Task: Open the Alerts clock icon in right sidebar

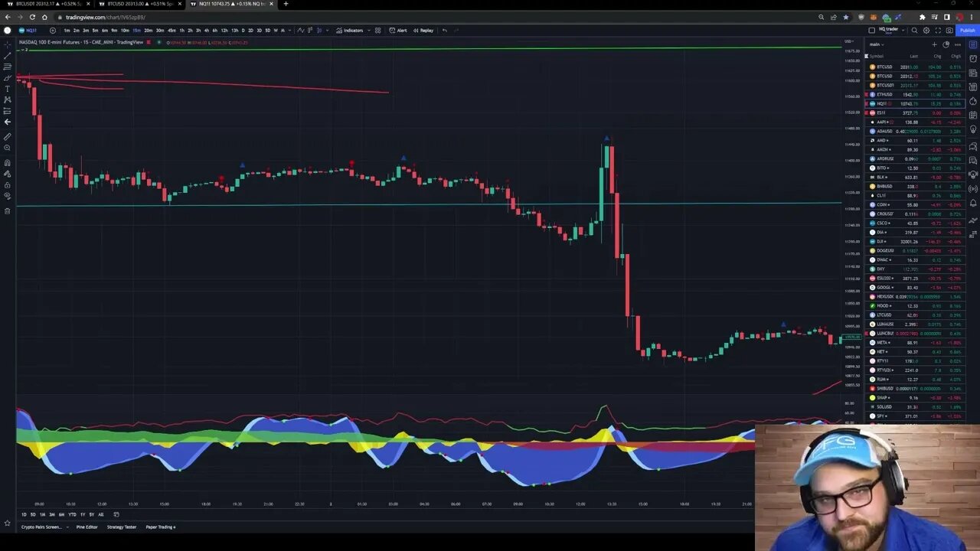Action: click(973, 59)
